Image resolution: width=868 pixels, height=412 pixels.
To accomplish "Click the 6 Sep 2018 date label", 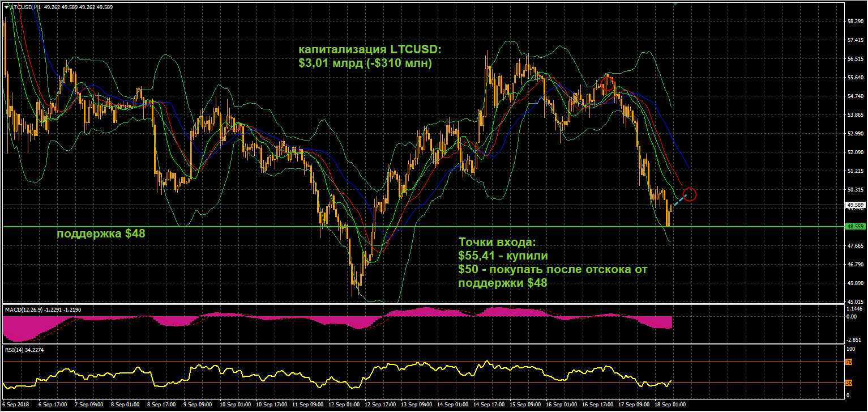I will coord(16,405).
